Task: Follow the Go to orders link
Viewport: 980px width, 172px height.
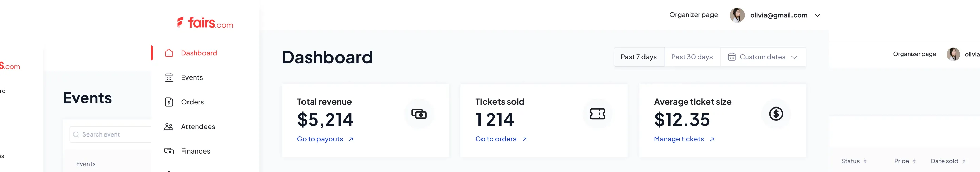Action: click(x=501, y=139)
